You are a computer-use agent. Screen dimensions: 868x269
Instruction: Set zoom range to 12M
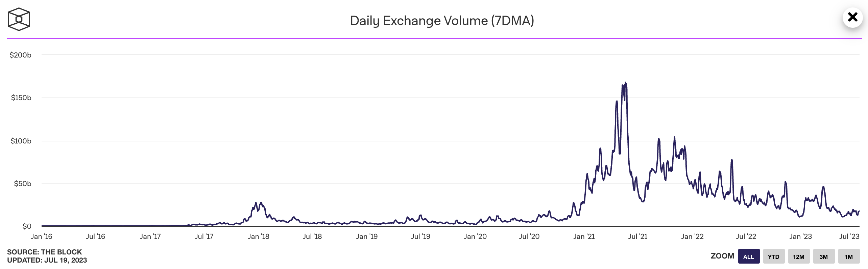pos(798,256)
